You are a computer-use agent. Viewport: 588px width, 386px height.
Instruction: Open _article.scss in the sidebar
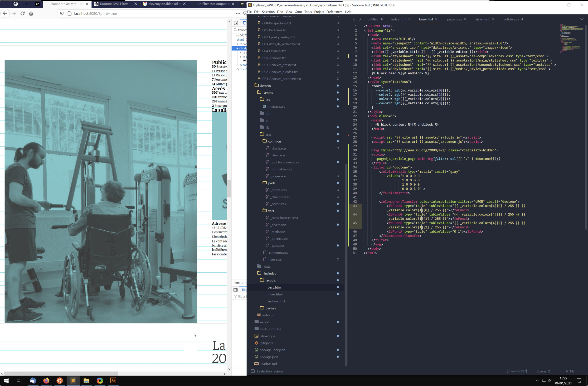coord(278,190)
